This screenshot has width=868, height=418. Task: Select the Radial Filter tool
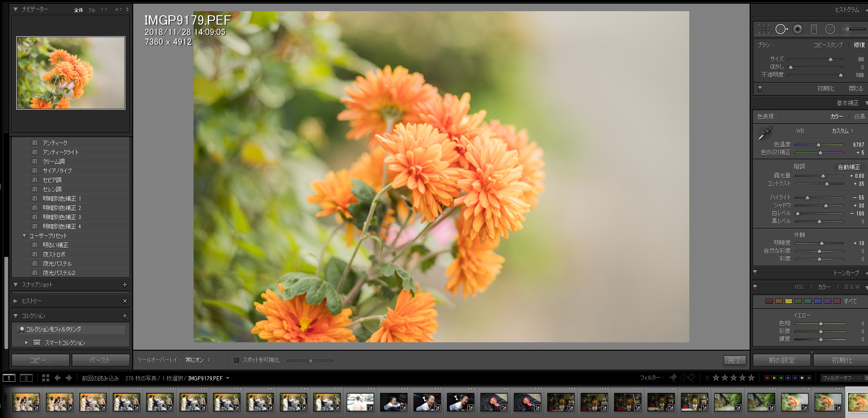[x=830, y=29]
